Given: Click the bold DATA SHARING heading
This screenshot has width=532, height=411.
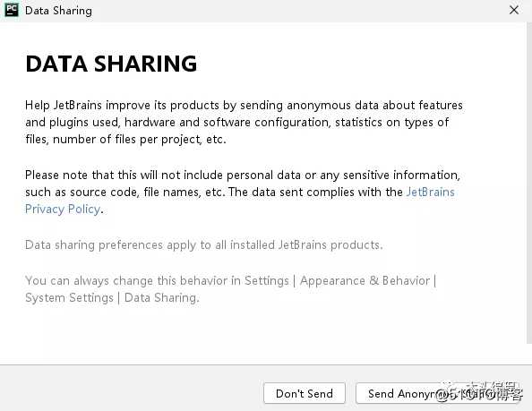Looking at the screenshot, I should [111, 64].
